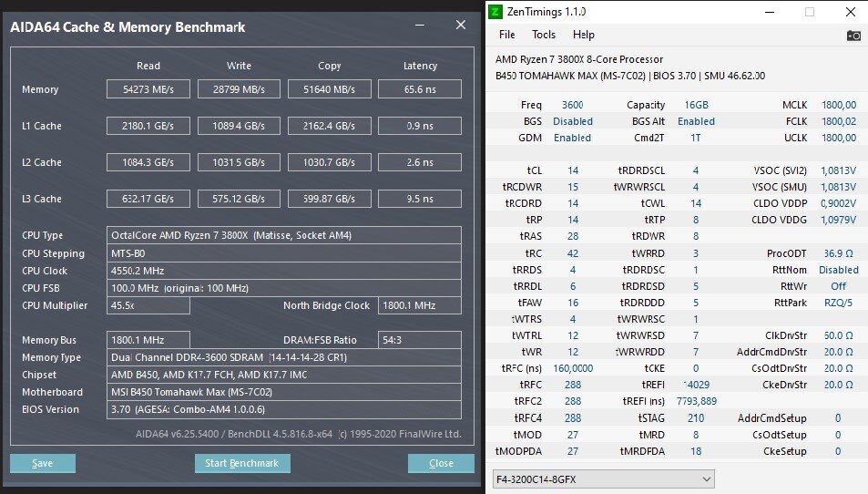The height and width of the screenshot is (494, 868).
Task: Click the CPU Multiplier value 45.5x
Action: click(x=148, y=305)
